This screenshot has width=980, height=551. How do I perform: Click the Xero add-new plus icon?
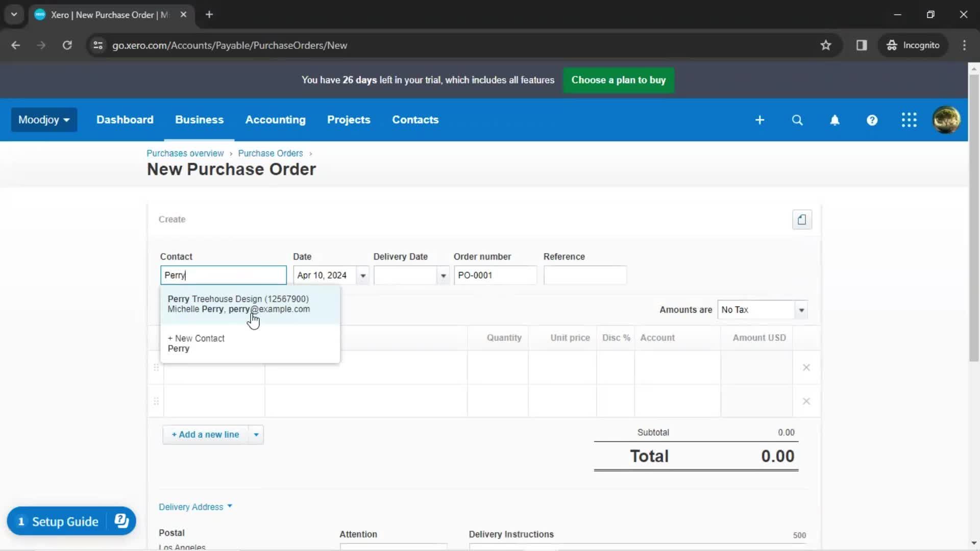point(759,120)
